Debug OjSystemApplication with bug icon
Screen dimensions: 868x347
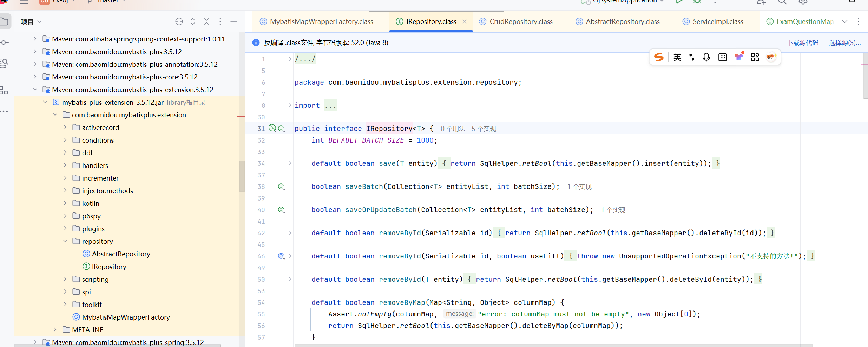pos(697,2)
